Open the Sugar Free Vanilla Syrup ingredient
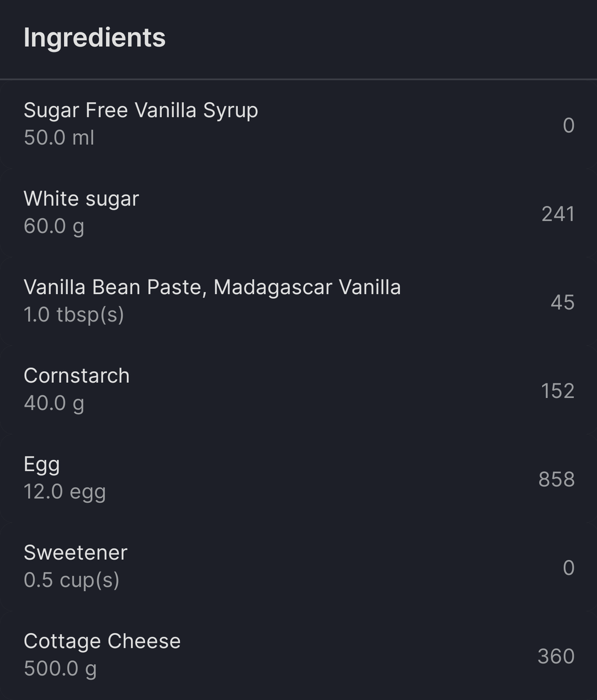Viewport: 597px width, 700px height. [x=298, y=124]
